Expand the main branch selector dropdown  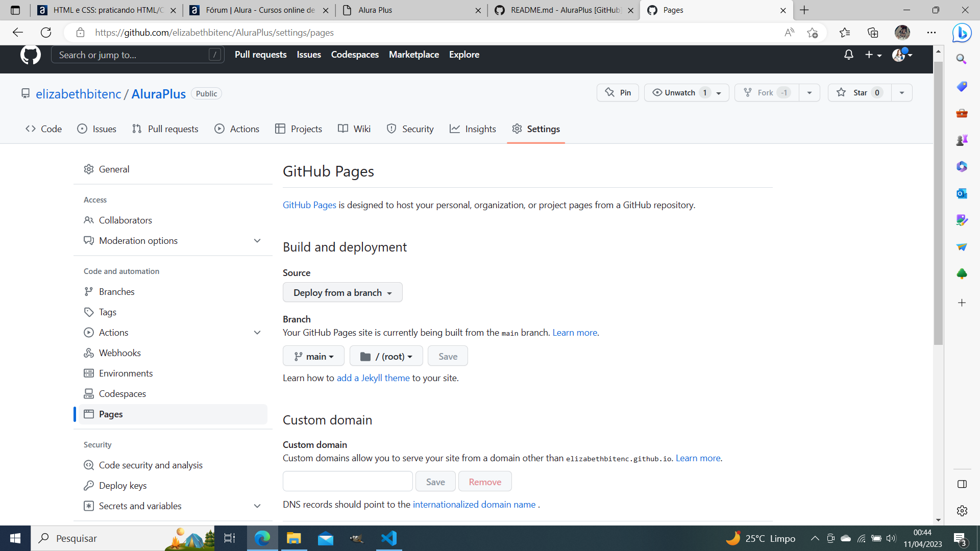(314, 357)
